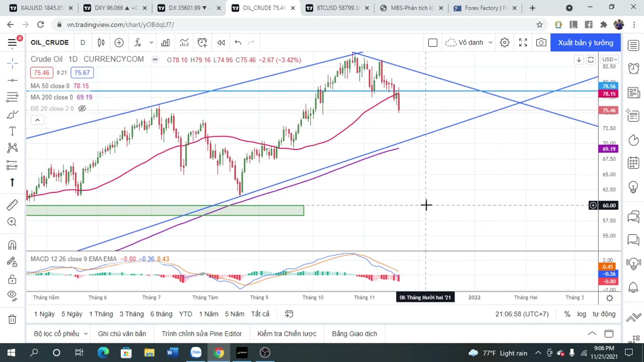
Task: Open chart settings gear
Action: [505, 43]
